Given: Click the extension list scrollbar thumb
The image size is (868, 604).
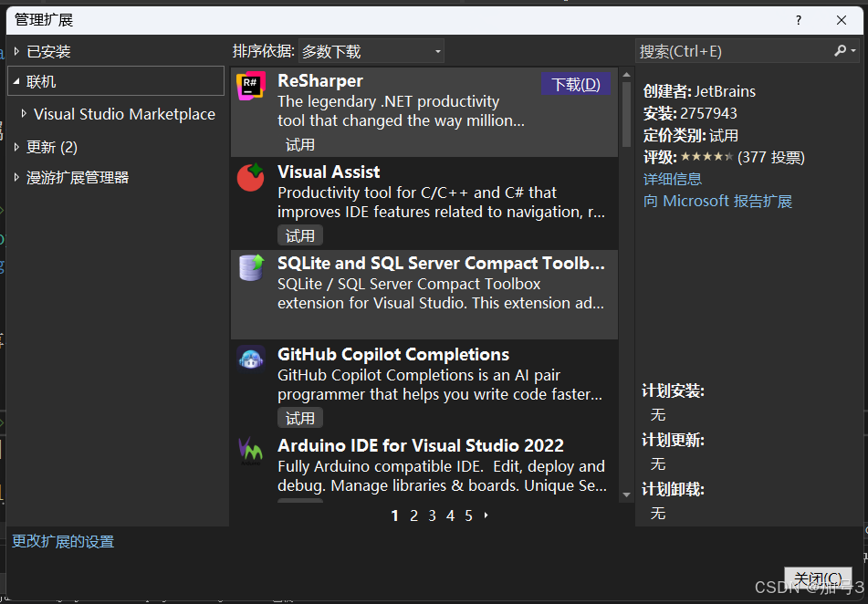Looking at the screenshot, I should [627, 114].
